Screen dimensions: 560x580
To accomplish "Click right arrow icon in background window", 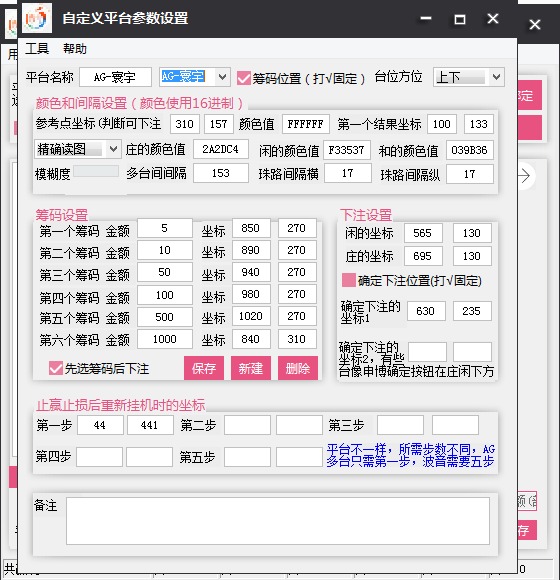I will click(x=525, y=176).
